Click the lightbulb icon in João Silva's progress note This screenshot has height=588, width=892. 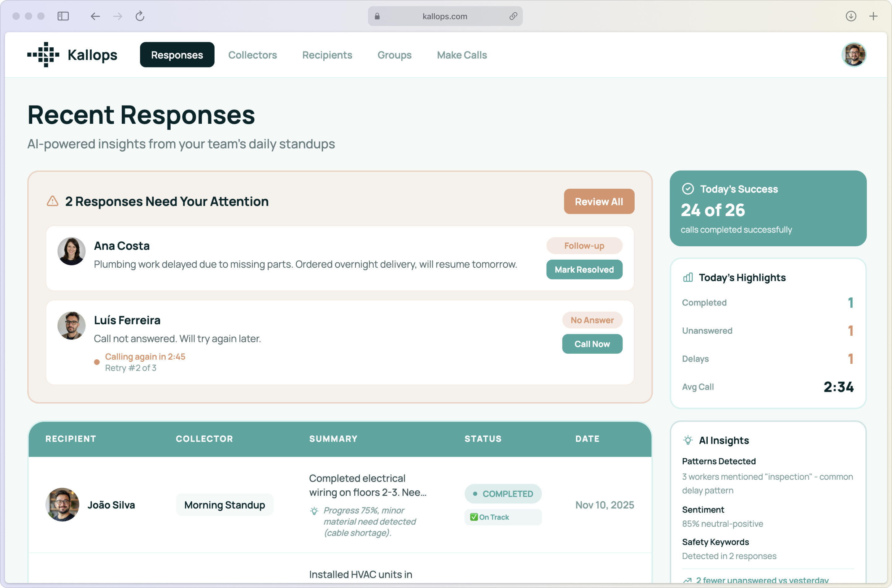pos(314,511)
